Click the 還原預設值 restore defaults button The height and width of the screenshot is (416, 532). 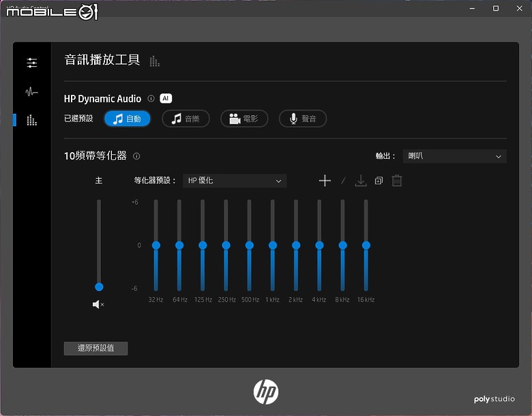(95, 348)
